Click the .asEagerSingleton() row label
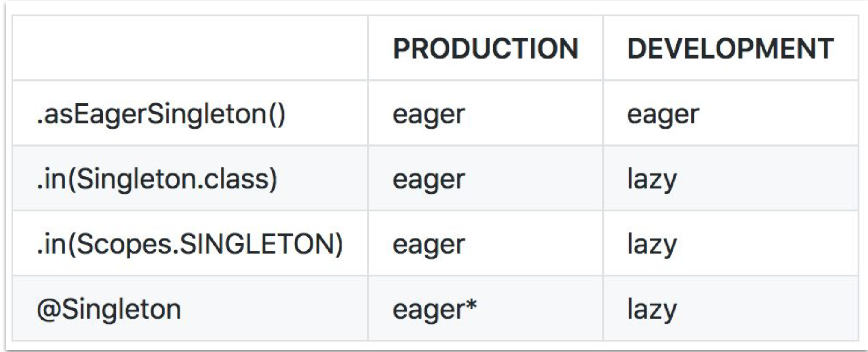This screenshot has width=868, height=352. pyautogui.click(x=161, y=114)
